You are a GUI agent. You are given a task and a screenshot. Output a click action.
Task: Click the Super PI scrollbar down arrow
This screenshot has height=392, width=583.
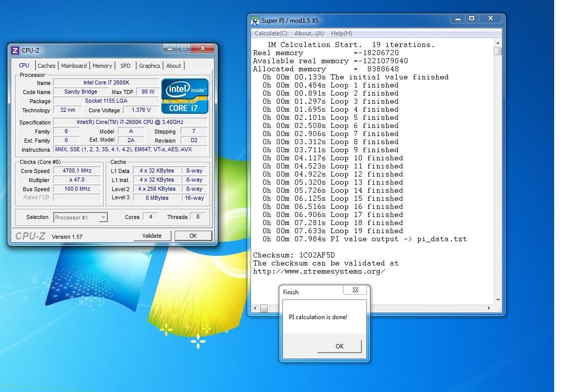pyautogui.click(x=498, y=300)
